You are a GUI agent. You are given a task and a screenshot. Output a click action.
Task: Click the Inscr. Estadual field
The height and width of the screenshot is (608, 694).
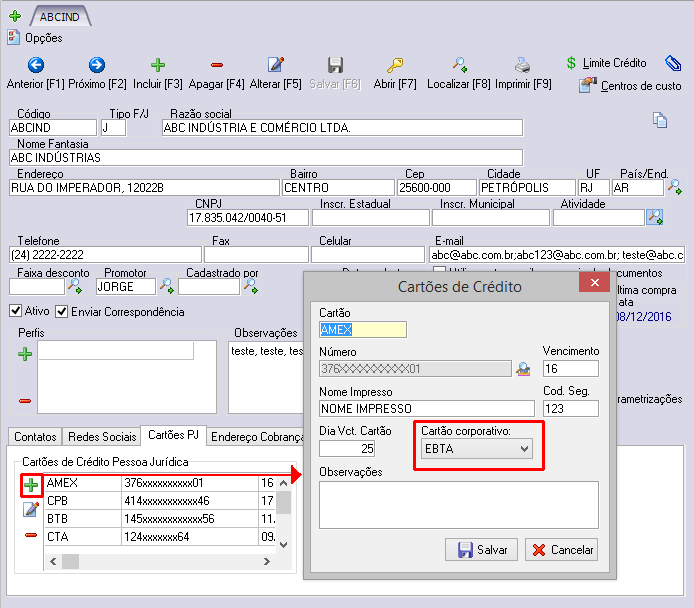[x=370, y=217]
